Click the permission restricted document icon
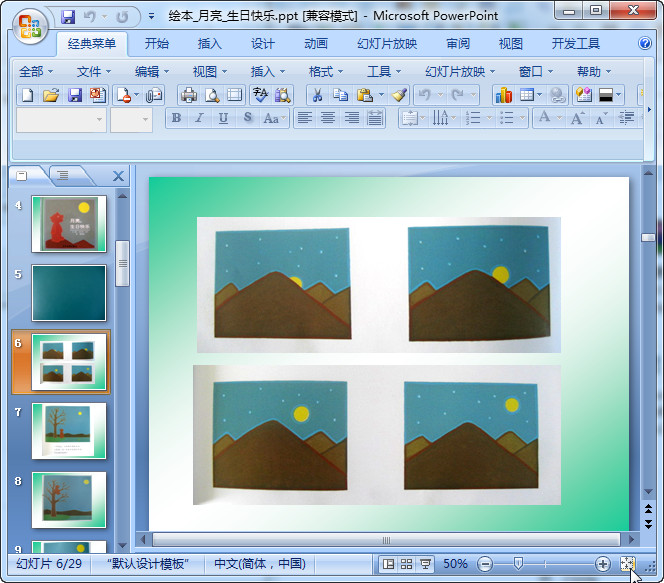Screen dimensions: 664x583 [124, 95]
